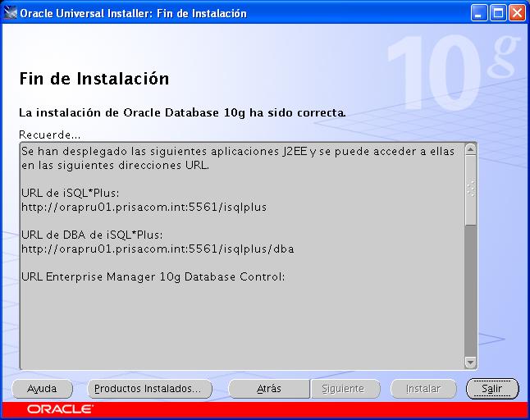The height and width of the screenshot is (420, 530).
Task: Select the iSQL*Plus URL text ending in /isqlplus
Action: (144, 207)
